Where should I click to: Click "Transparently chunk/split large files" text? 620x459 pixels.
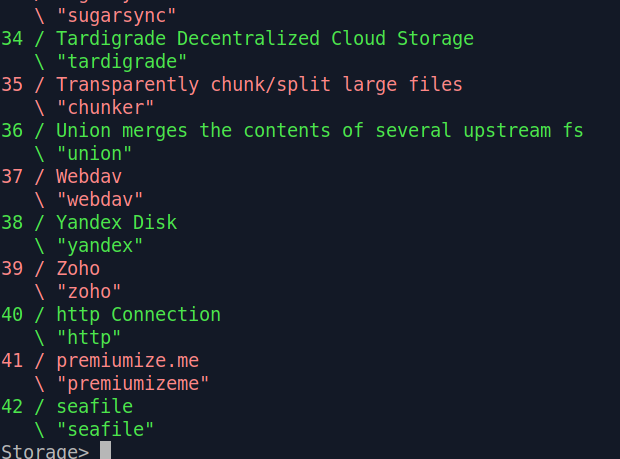(x=259, y=85)
